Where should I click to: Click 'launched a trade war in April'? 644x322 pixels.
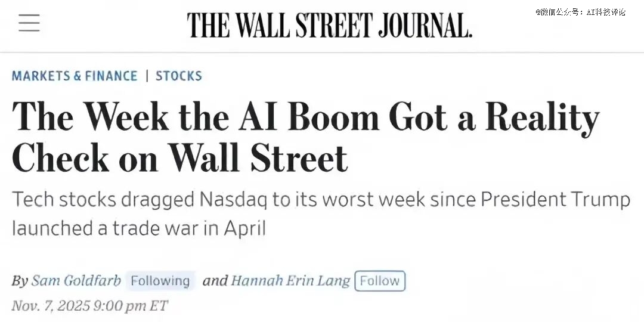(x=138, y=228)
